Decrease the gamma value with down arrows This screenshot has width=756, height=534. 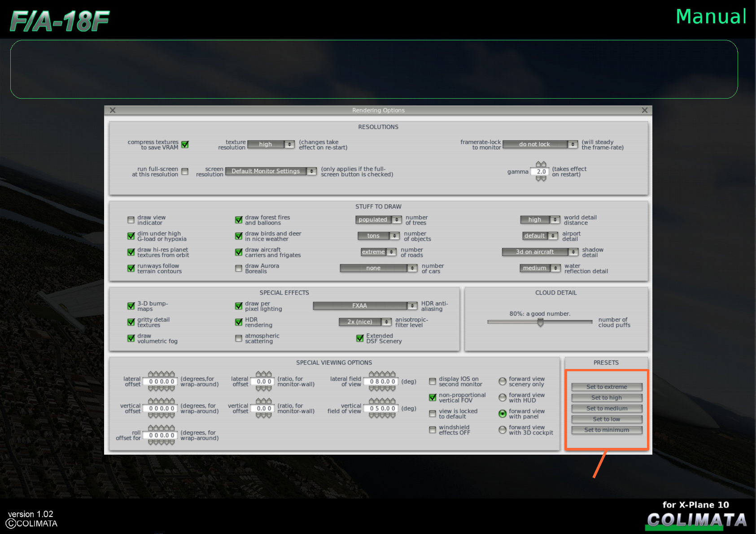tap(541, 178)
